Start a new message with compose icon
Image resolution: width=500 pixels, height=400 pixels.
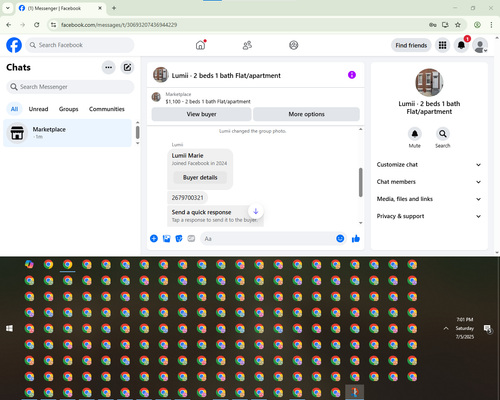127,67
